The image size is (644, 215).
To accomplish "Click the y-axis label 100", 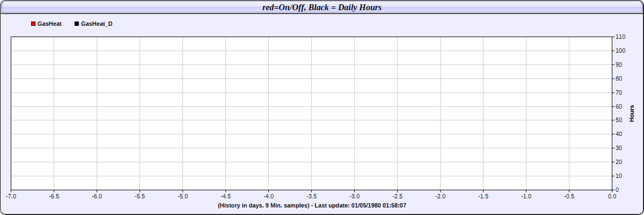I will click(620, 51).
